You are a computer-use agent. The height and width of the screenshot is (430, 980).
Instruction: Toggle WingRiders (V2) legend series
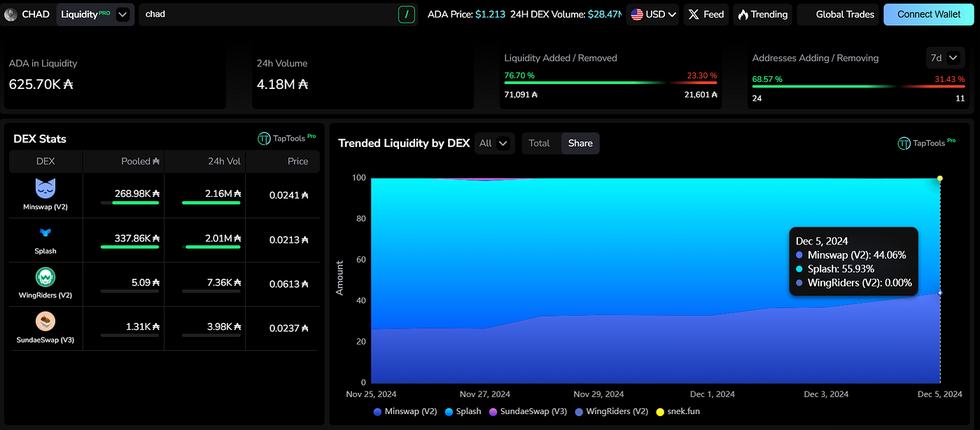[612, 412]
